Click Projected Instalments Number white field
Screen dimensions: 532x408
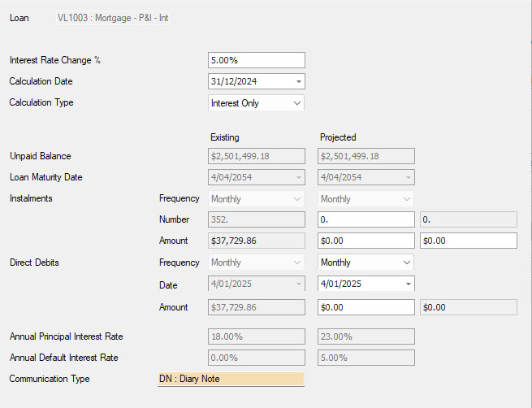pyautogui.click(x=366, y=219)
